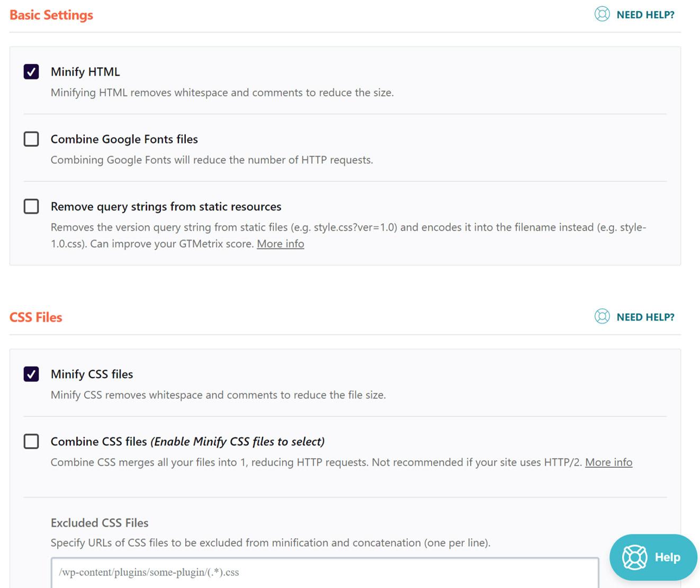Uncheck the Minify HTML checkbox
Screen dimensions: 700x588
coord(31,72)
